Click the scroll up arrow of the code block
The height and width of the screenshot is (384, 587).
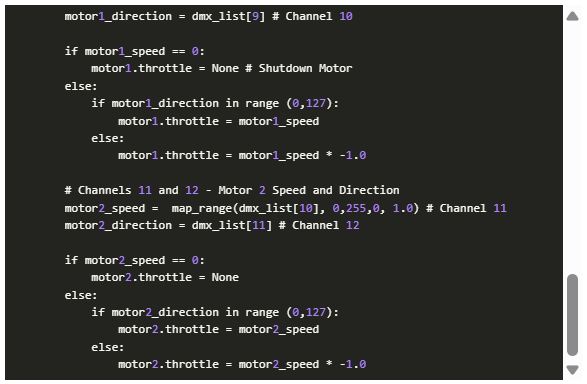tap(572, 16)
